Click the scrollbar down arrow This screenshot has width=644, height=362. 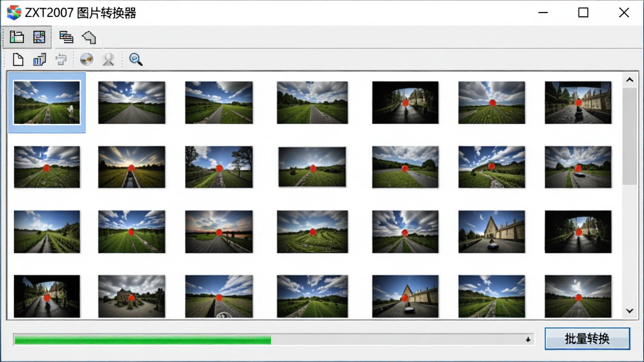tap(630, 310)
